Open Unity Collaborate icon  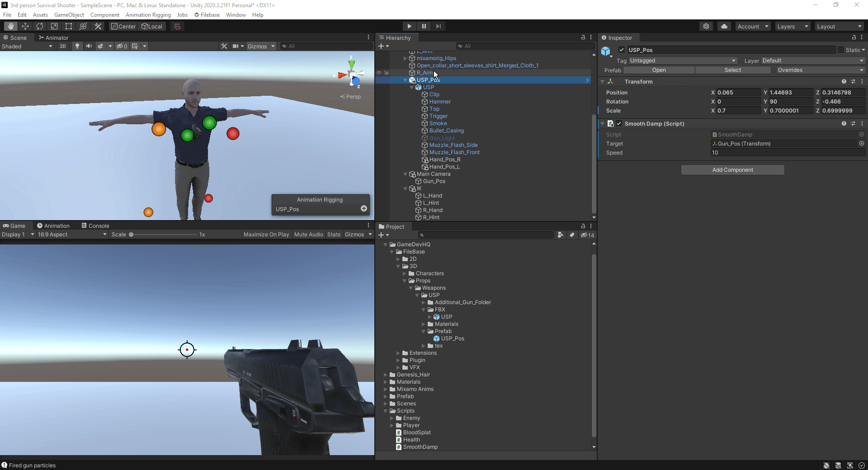(706, 26)
